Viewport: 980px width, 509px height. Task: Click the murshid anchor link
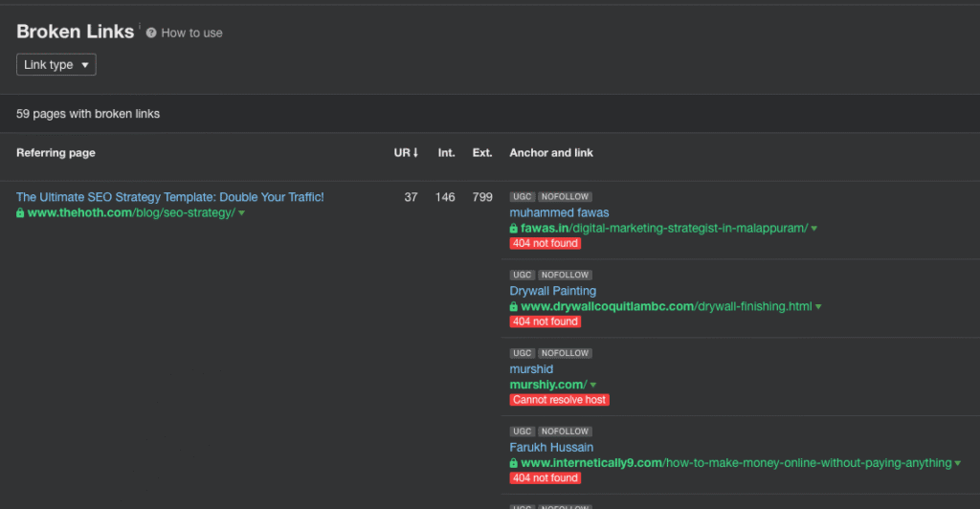click(531, 369)
